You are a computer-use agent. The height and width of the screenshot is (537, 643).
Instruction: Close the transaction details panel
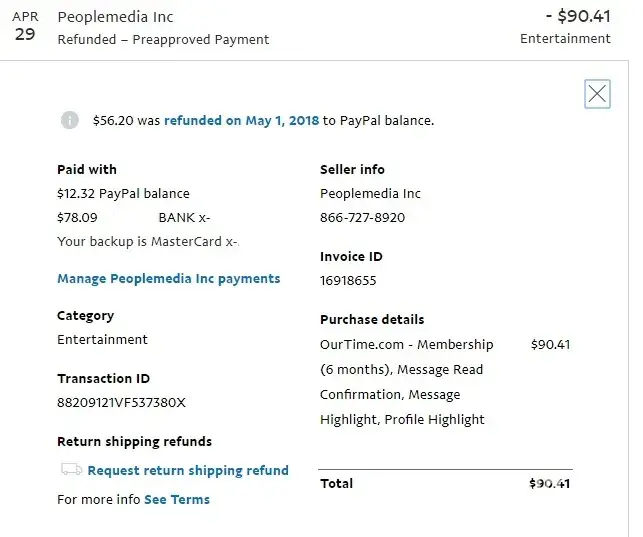(x=597, y=94)
